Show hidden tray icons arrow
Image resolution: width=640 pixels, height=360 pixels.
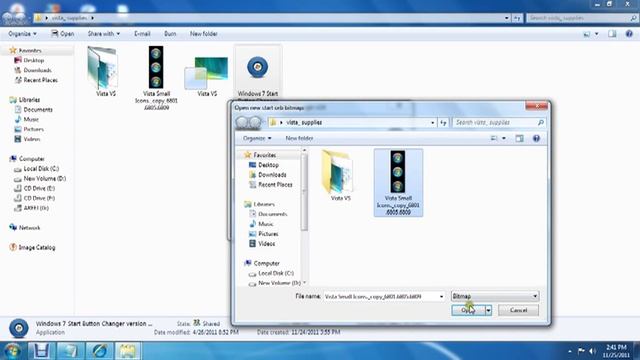(570, 351)
